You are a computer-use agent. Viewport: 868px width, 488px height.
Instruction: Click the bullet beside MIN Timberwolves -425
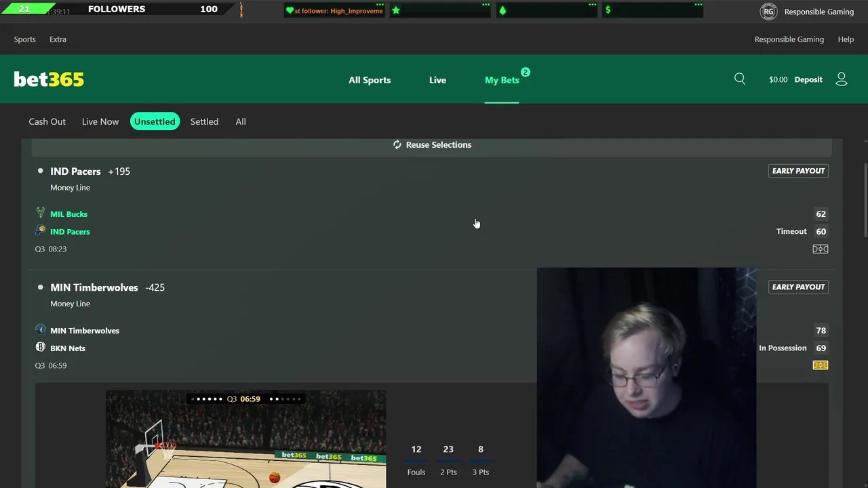40,287
